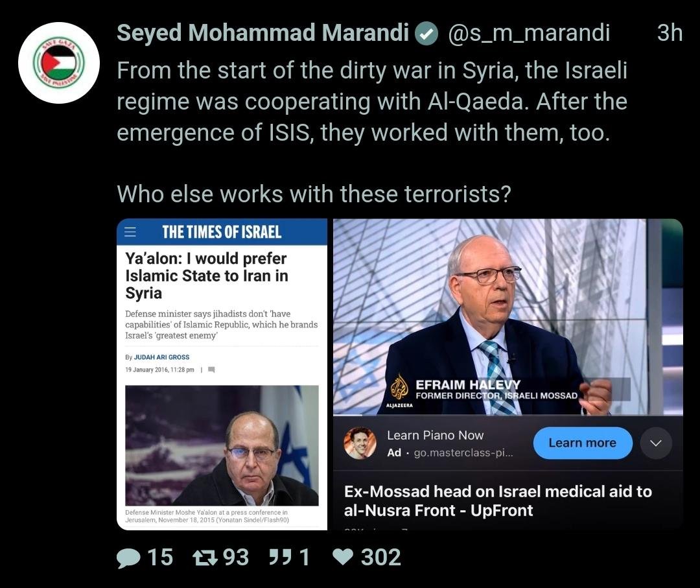Tap the retweet arrows icon
This screenshot has width=700, height=588.
click(x=204, y=557)
